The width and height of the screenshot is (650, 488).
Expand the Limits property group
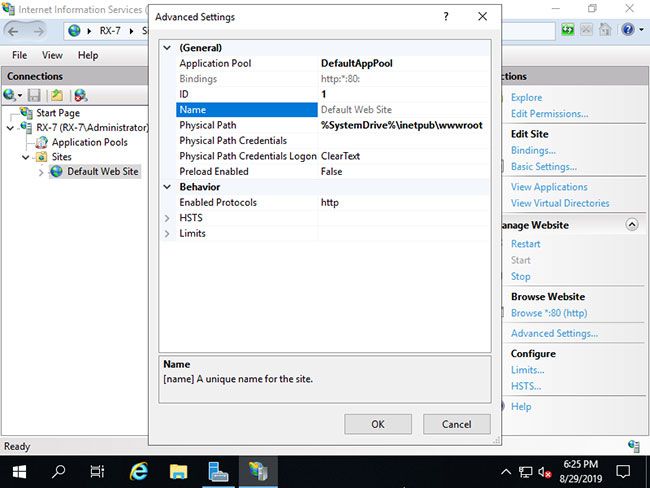[167, 233]
